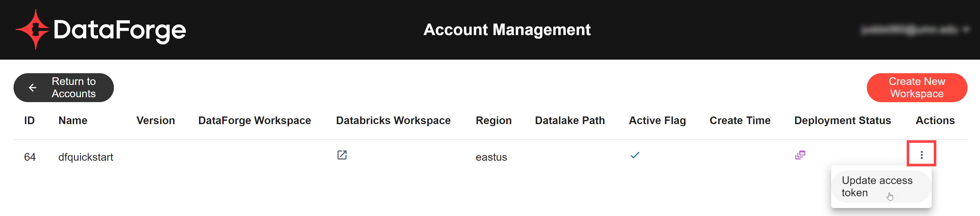The image size is (980, 216).
Task: Click the Account Management page title
Action: click(507, 30)
